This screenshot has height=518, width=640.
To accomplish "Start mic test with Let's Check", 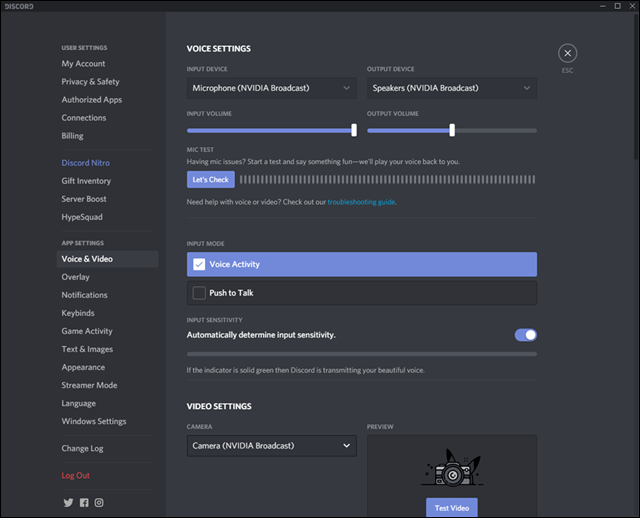I will pos(211,179).
